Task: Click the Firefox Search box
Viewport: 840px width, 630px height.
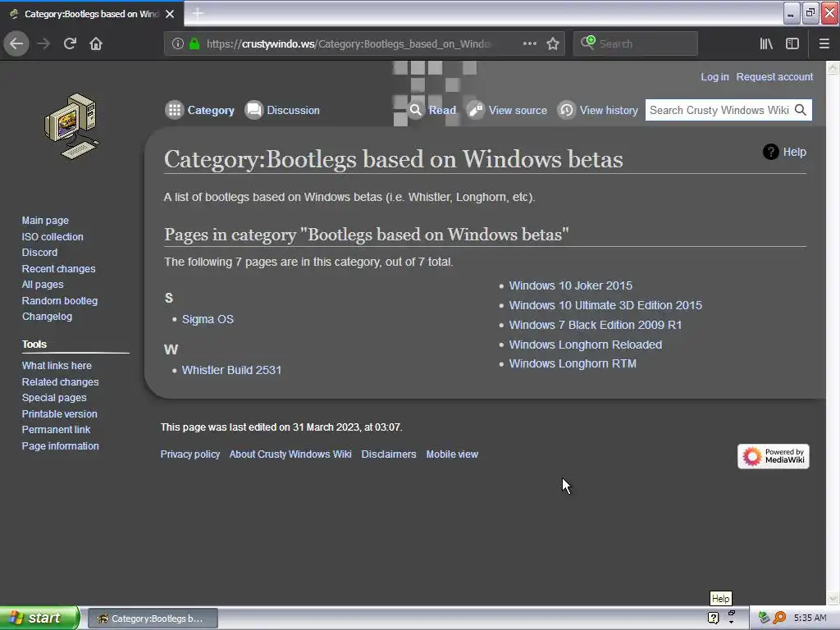Action: (x=636, y=43)
